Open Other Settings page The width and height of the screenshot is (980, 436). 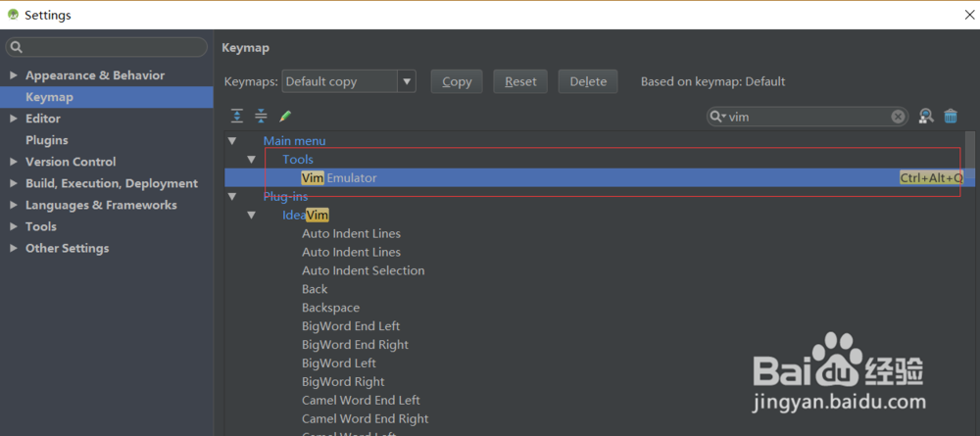67,248
